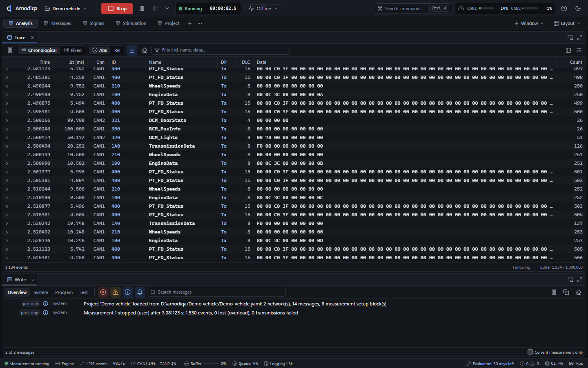588x368 pixels.
Task: Click the Logging 1.3k status entry
Action: coord(278,364)
